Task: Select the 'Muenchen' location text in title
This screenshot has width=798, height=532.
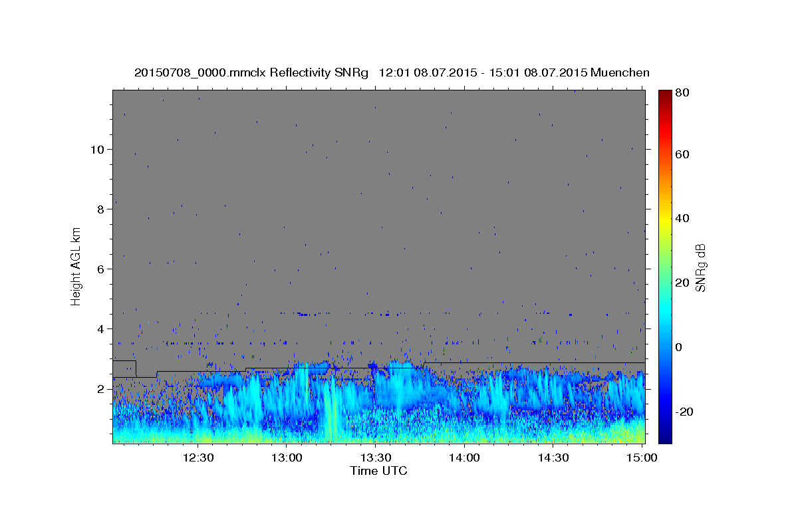Action: pyautogui.click(x=619, y=72)
